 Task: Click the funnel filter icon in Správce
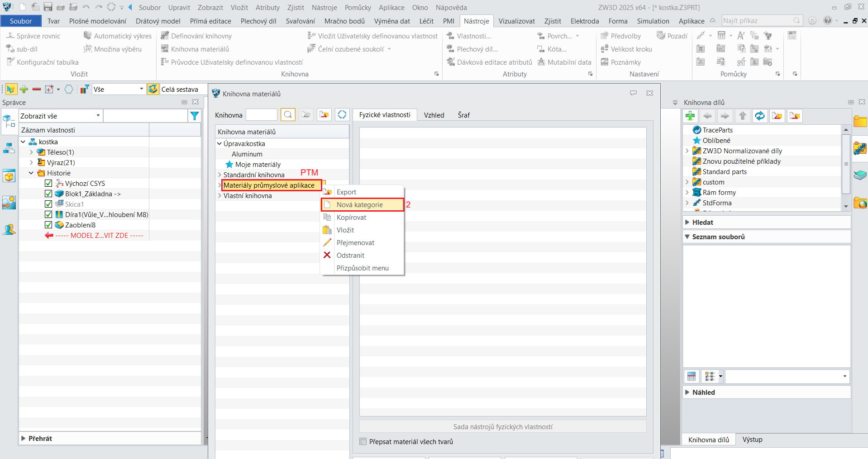click(195, 116)
